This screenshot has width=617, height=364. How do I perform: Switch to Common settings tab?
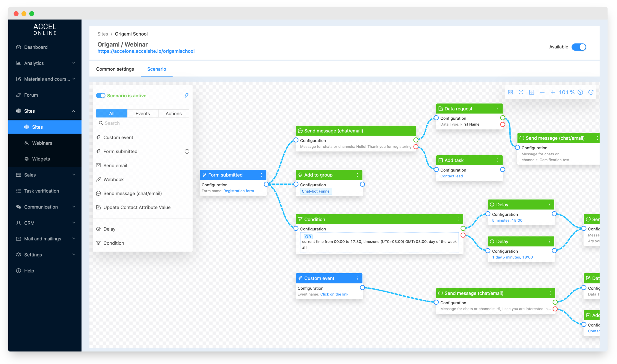click(115, 69)
